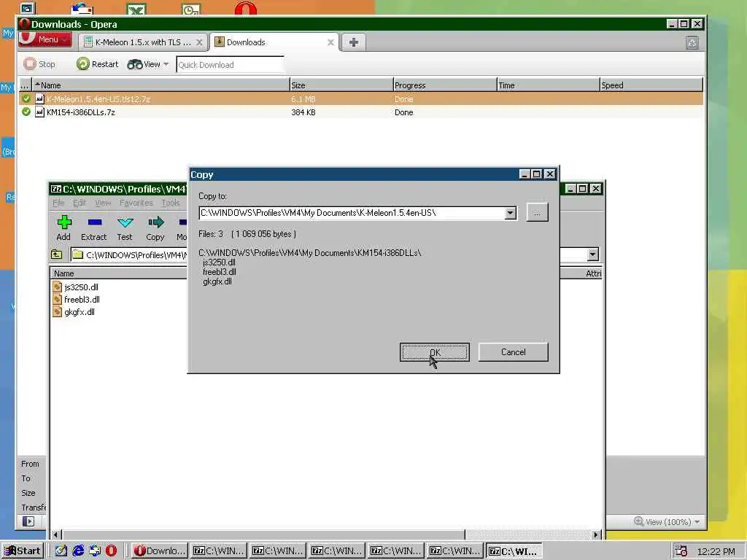Open the 7-Zip View menu

(103, 203)
